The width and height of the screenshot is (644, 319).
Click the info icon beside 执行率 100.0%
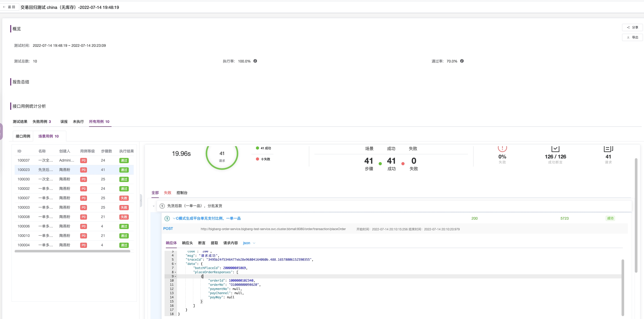(255, 61)
